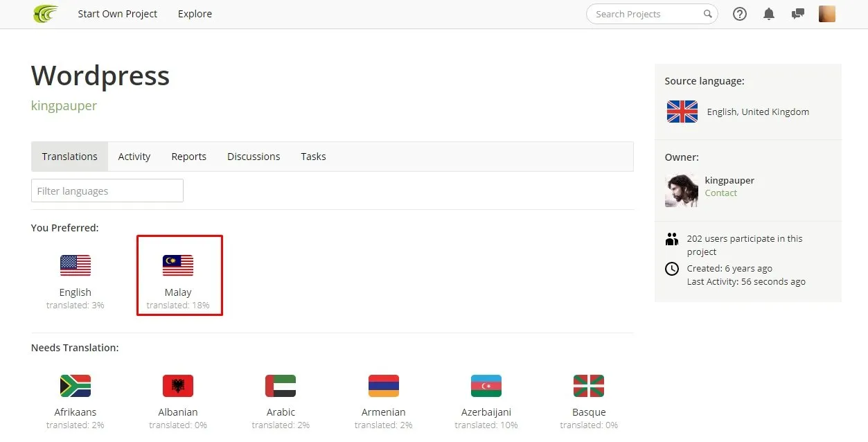Open the Armenian language label
Image resolution: width=868 pixels, height=442 pixels.
tap(384, 412)
